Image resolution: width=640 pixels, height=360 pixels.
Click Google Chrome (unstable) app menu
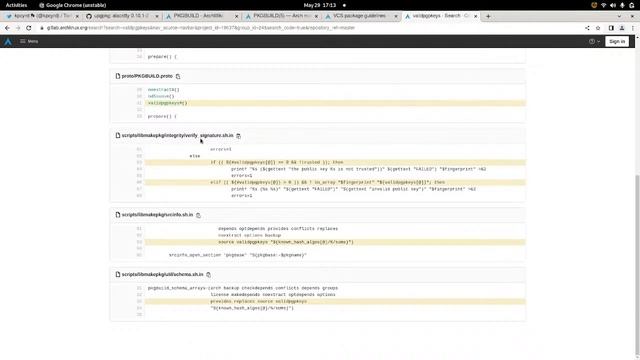(x=72, y=5)
